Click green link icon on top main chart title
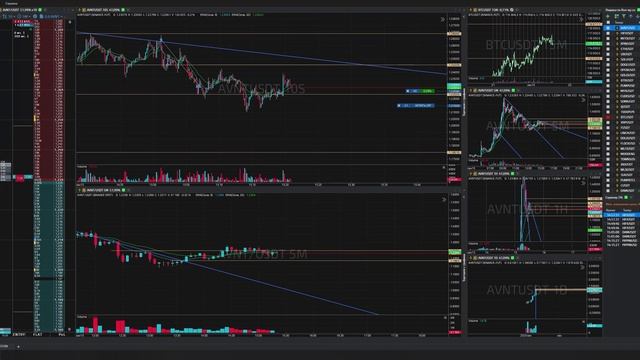This screenshot has height=360, width=640. coord(123,9)
